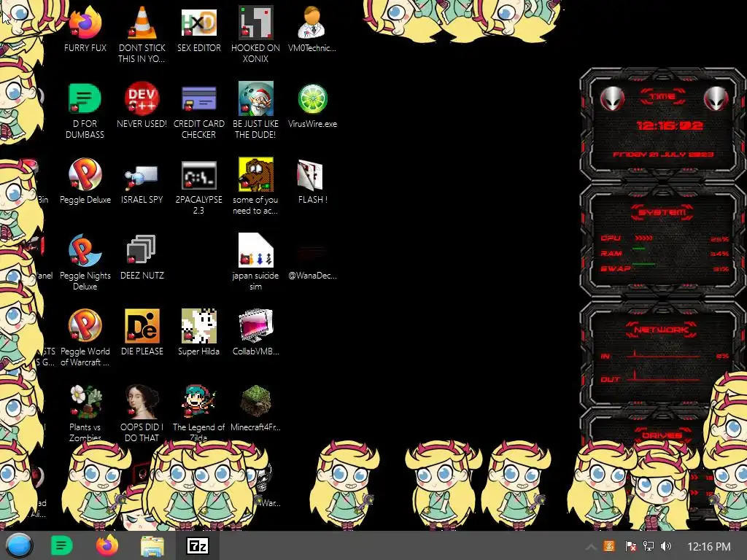Open the VM0Technic... desktop icon

pyautogui.click(x=312, y=23)
